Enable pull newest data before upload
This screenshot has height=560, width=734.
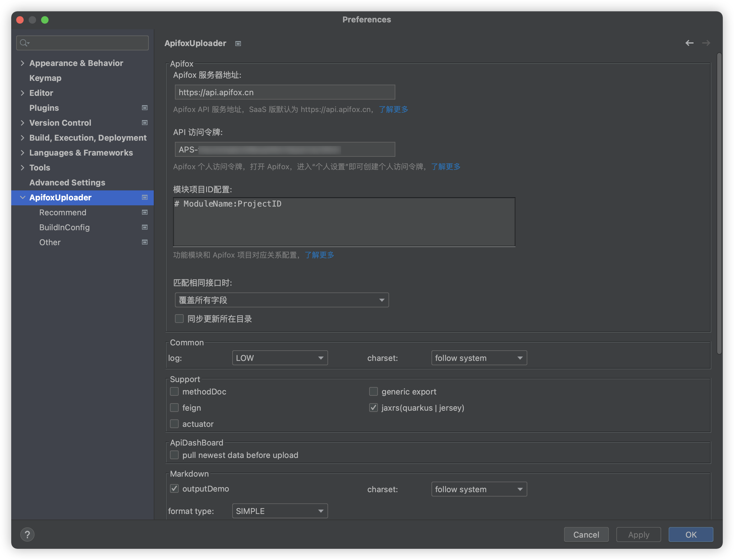(174, 455)
